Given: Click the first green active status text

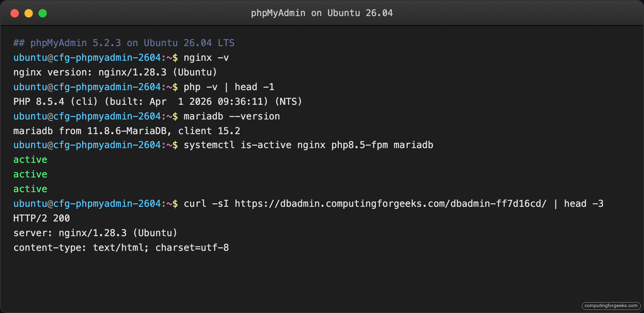Looking at the screenshot, I should click(x=30, y=159).
